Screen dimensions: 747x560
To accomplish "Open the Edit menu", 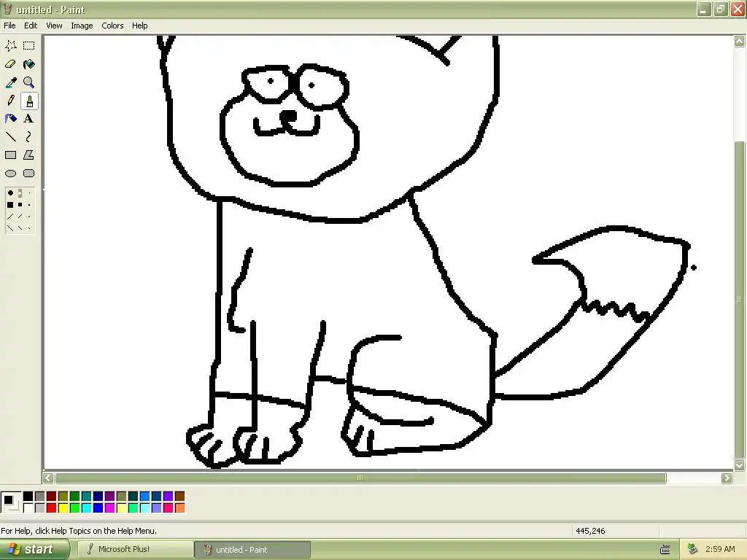I will [31, 26].
